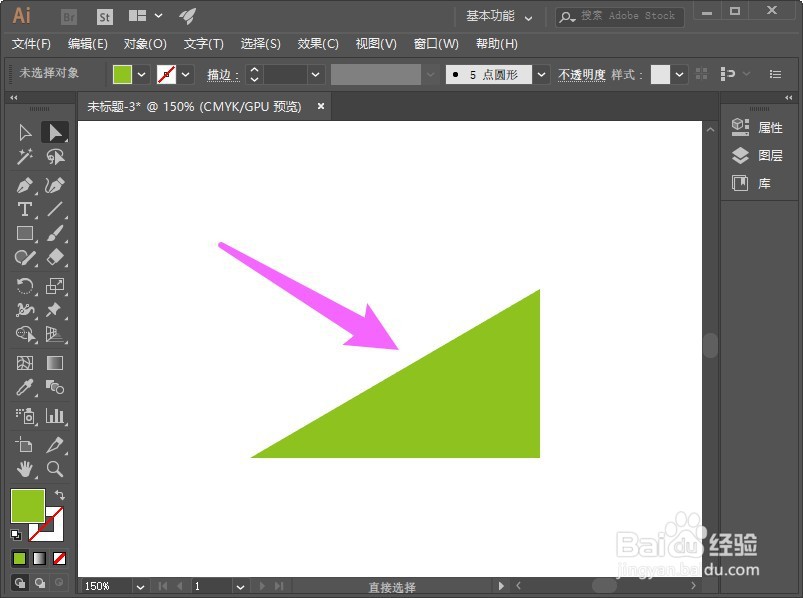Screen dimensions: 803x598
Task: Open the artboard number dropdown
Action: [240, 586]
